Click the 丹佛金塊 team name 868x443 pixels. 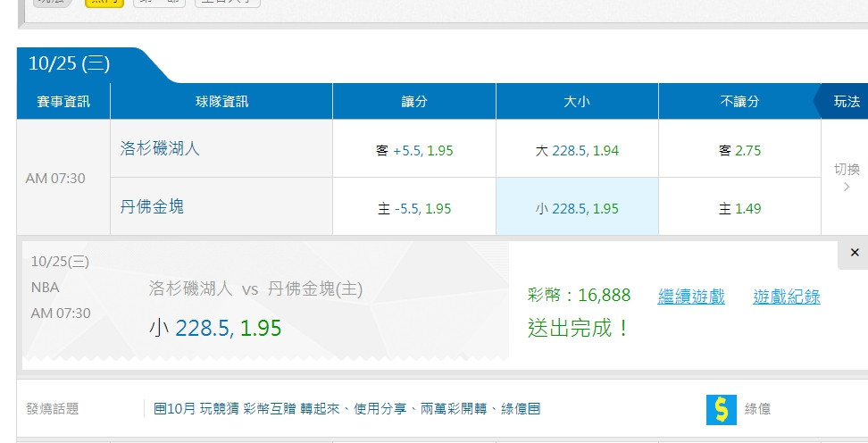point(152,206)
